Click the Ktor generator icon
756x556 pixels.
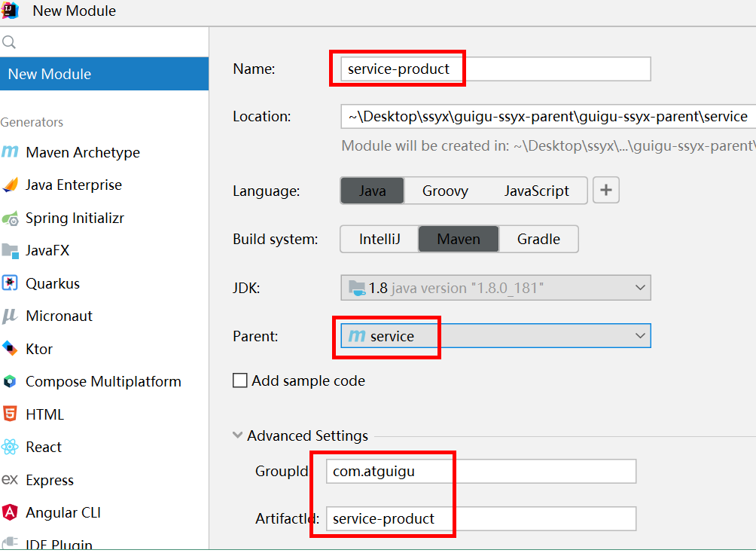(10, 349)
